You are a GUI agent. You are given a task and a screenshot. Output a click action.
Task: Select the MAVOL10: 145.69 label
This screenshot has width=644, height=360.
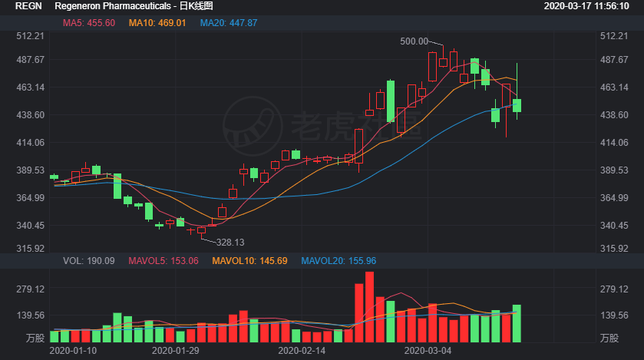point(249,261)
